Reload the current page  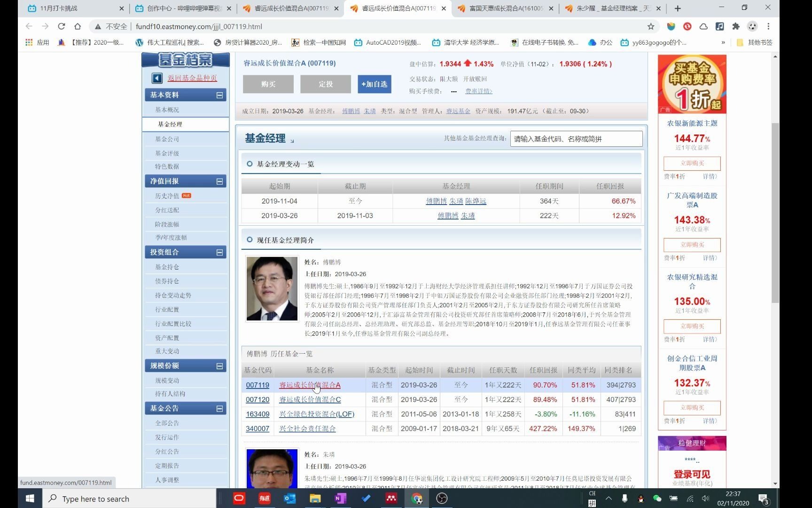pos(61,26)
